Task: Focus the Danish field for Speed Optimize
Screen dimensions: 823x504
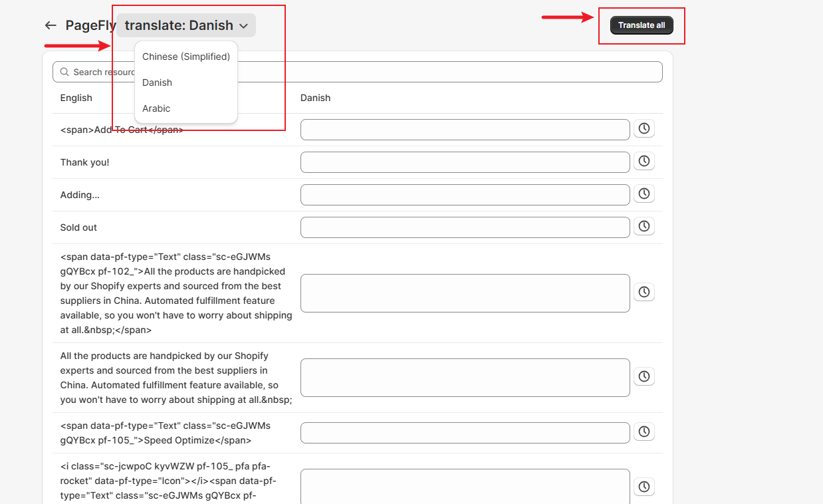Action: click(465, 433)
